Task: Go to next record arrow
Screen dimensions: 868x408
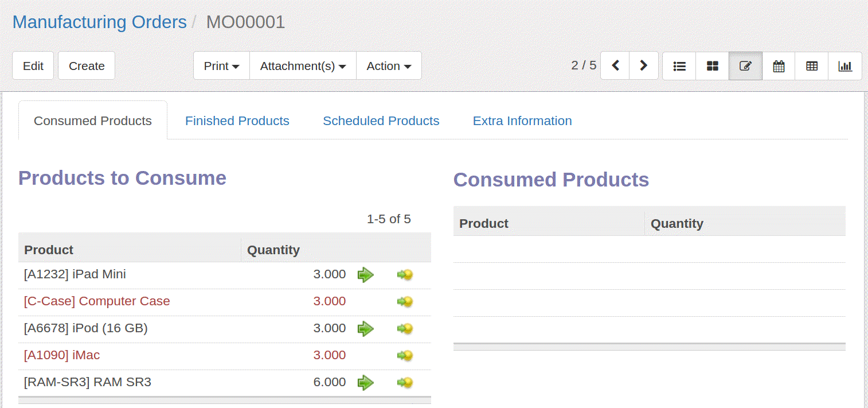Action: pos(644,65)
